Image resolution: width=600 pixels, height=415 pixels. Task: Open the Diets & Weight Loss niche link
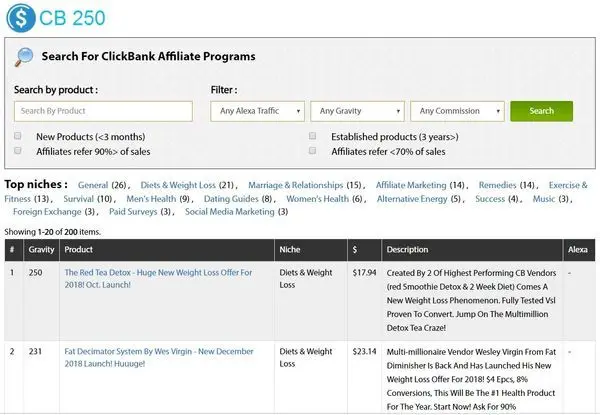[178, 185]
